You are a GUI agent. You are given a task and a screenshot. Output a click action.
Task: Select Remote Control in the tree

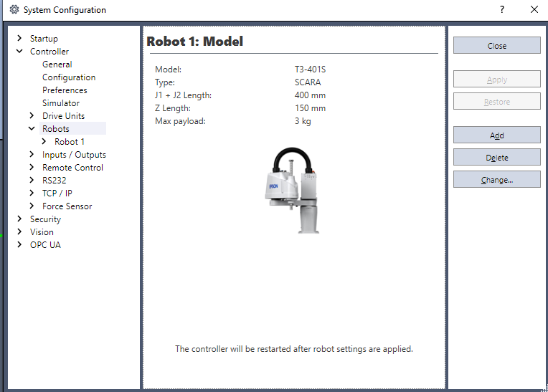click(72, 168)
